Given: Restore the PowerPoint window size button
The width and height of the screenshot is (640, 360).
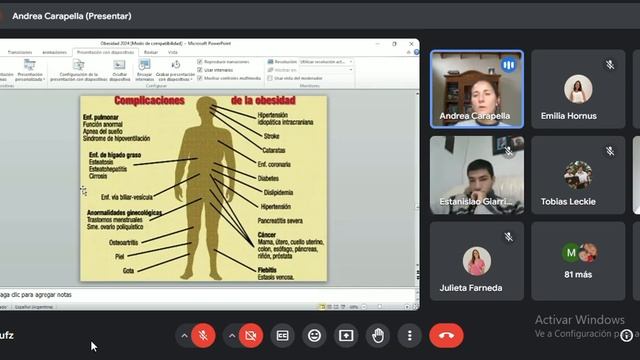Looking at the screenshot, I should 394,44.
